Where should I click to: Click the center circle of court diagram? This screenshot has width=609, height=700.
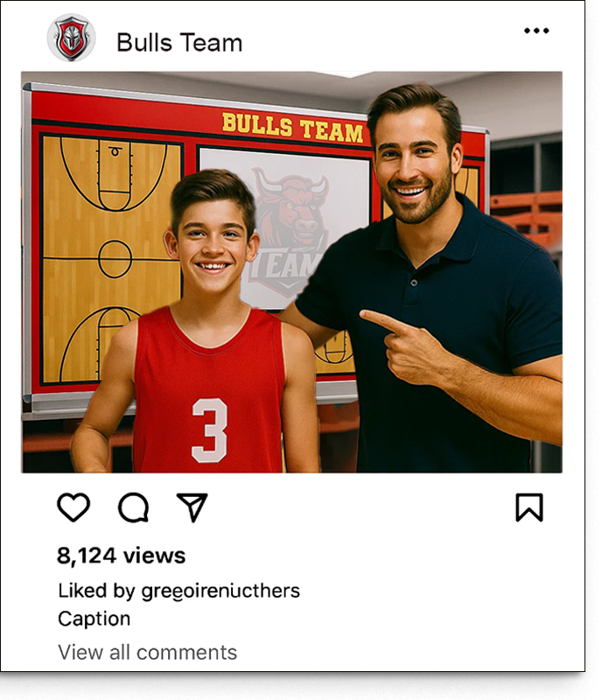115,259
